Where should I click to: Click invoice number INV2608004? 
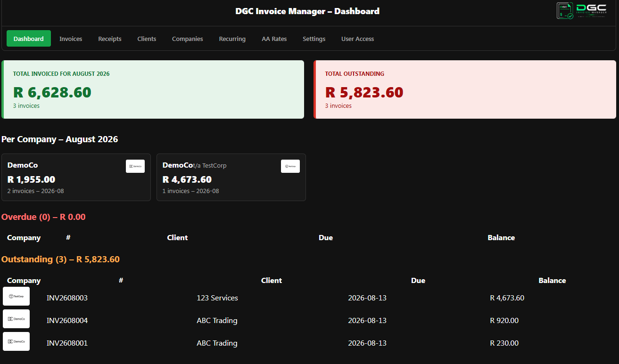pos(67,320)
